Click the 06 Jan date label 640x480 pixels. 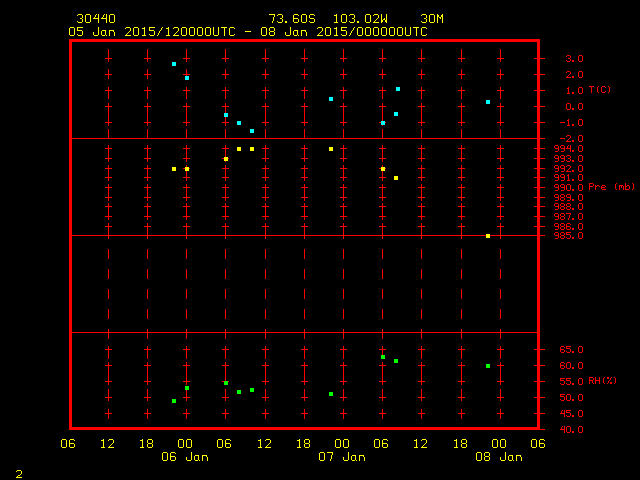(185, 457)
